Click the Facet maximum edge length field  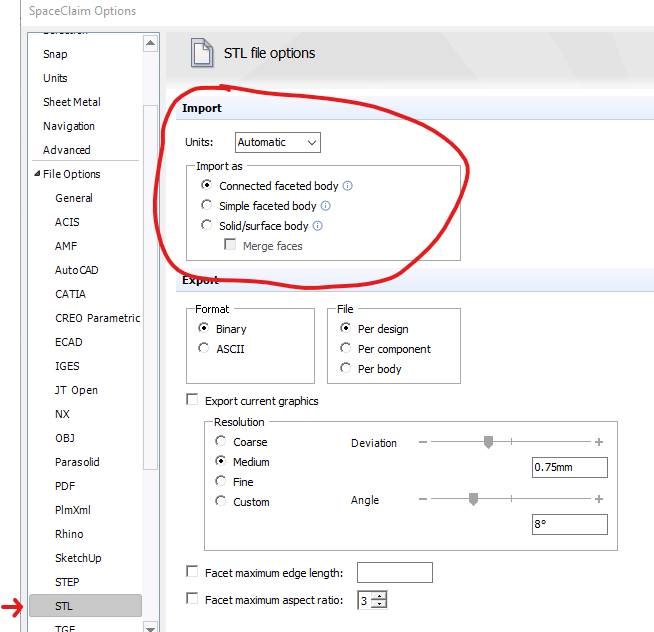coord(395,572)
